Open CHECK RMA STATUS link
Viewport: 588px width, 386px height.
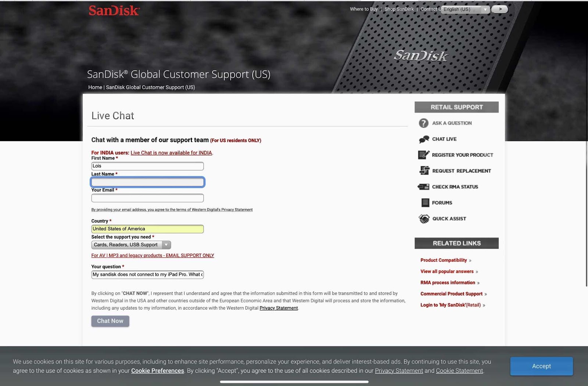click(x=455, y=187)
